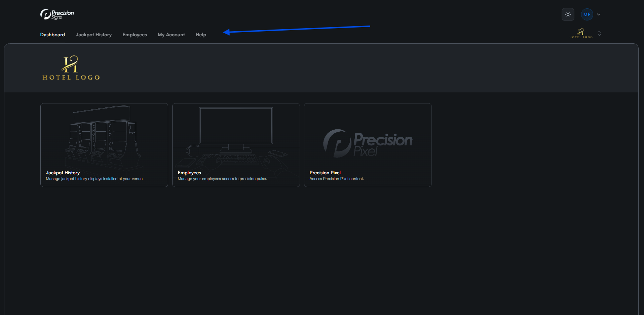This screenshot has width=644, height=315.
Task: Click the small hotel logo in the nav bar
Action: click(581, 33)
